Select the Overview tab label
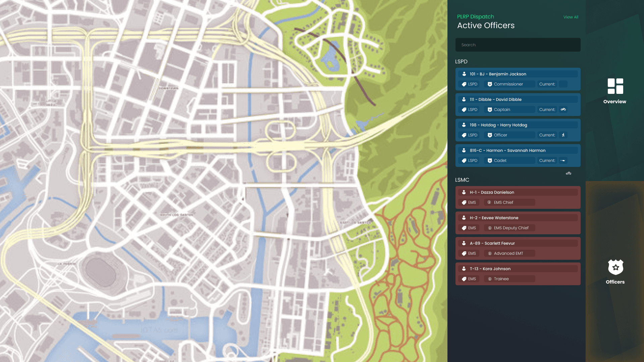 pyautogui.click(x=614, y=102)
